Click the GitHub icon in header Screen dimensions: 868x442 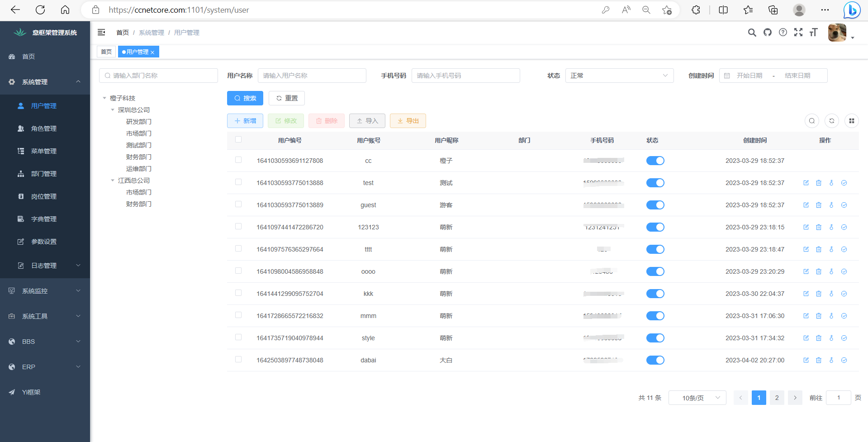point(768,33)
